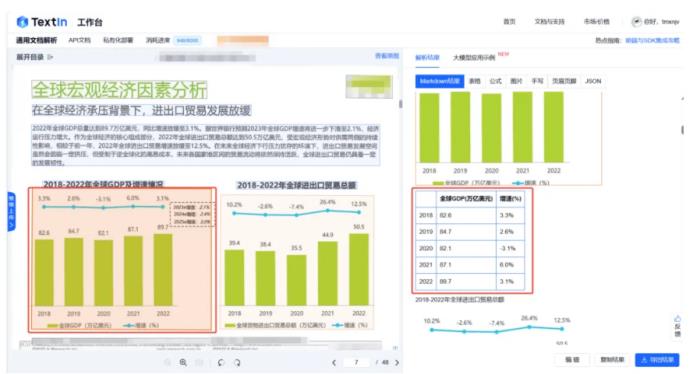The image size is (700, 374).
Task: Rotate the document clockwise
Action: pos(238,362)
